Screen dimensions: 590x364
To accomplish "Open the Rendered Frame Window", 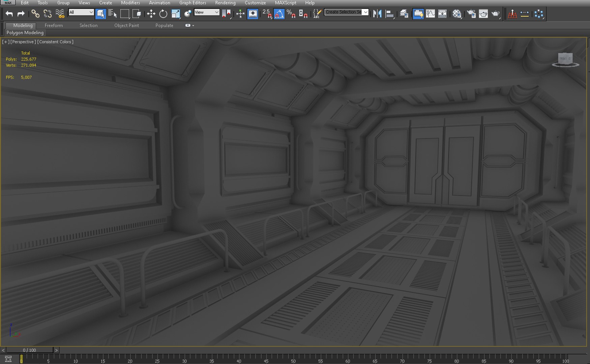I will pyautogui.click(x=483, y=14).
